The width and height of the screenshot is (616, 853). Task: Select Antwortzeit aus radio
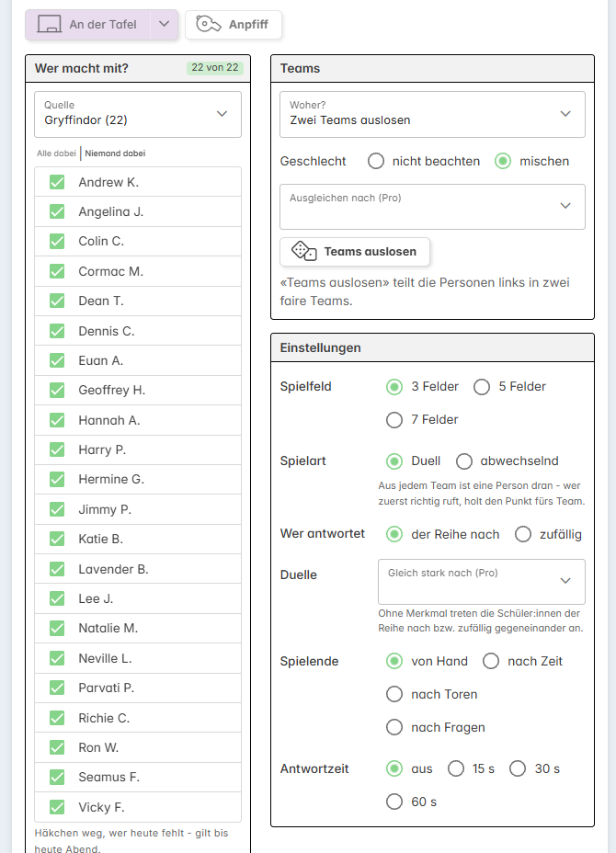click(394, 768)
